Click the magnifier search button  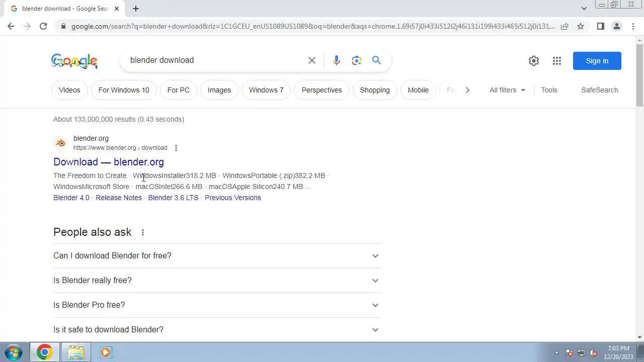(x=376, y=60)
